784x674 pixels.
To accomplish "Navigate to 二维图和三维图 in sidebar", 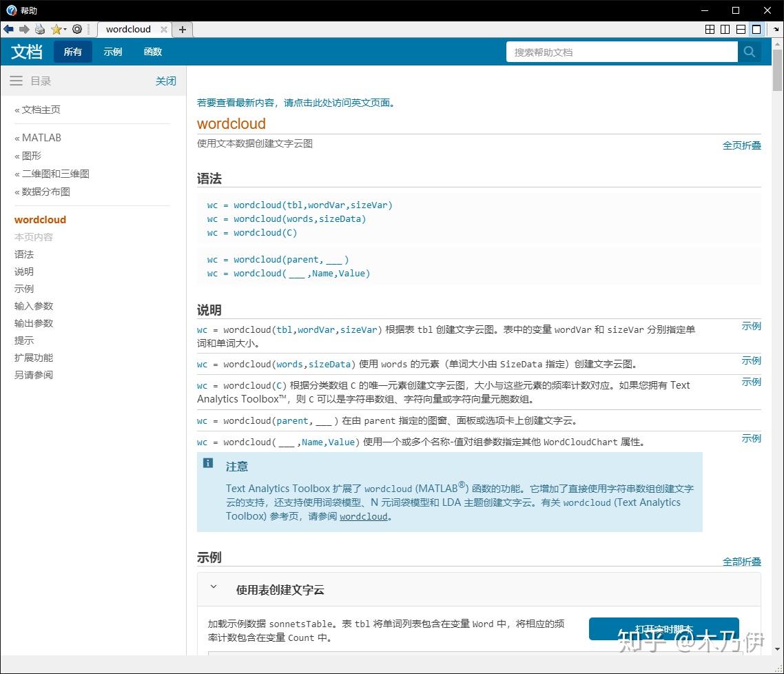I will click(56, 174).
